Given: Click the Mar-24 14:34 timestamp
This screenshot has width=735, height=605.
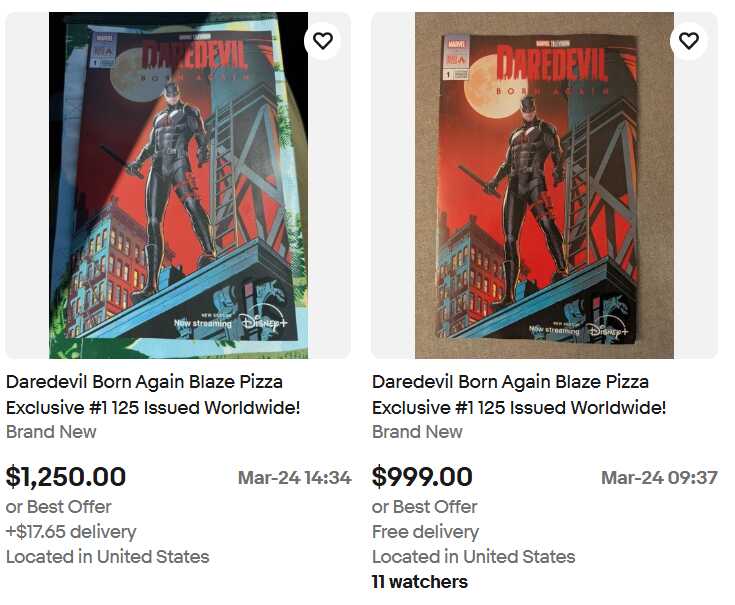Looking at the screenshot, I should coord(294,478).
